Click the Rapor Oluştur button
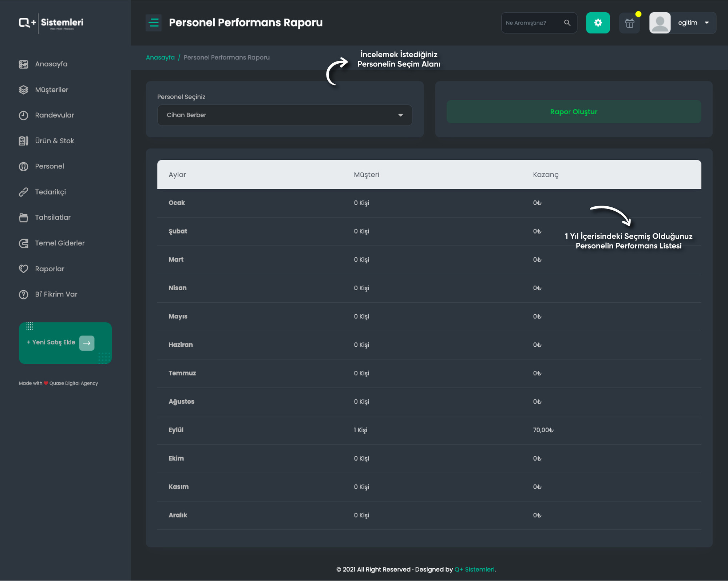728x581 pixels. tap(574, 112)
